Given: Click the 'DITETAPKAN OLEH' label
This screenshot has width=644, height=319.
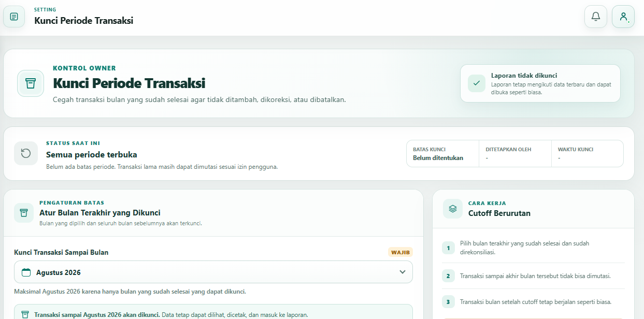Looking at the screenshot, I should tap(508, 150).
